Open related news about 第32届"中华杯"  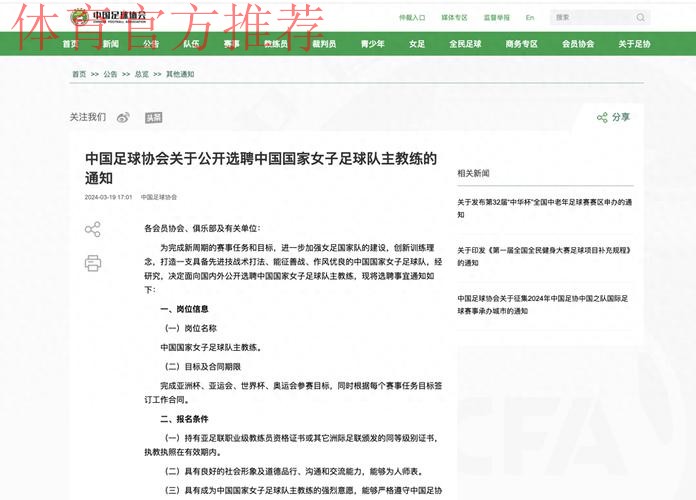click(x=544, y=201)
